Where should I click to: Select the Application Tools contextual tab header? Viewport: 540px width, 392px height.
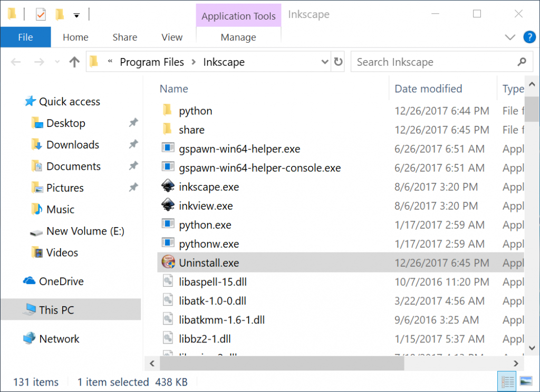[239, 16]
